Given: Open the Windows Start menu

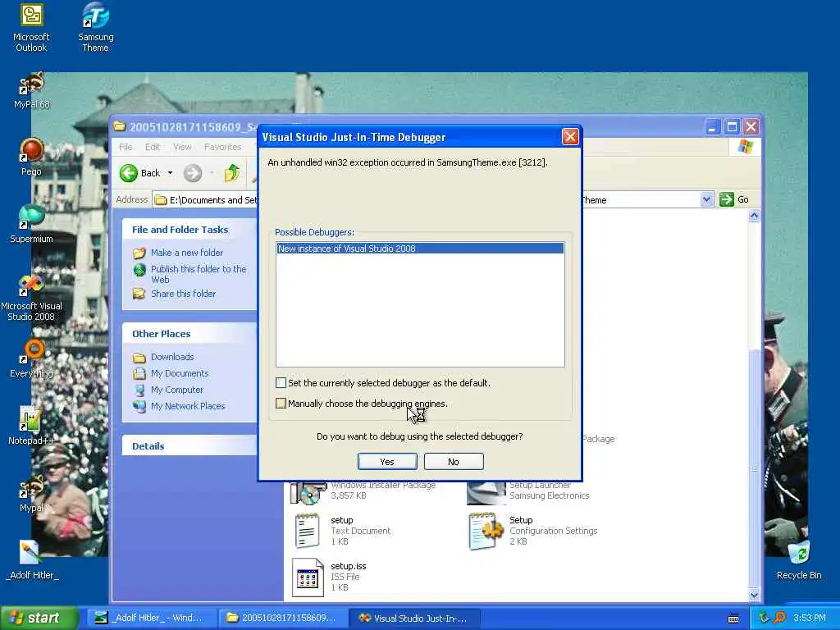Looking at the screenshot, I should 38,618.
